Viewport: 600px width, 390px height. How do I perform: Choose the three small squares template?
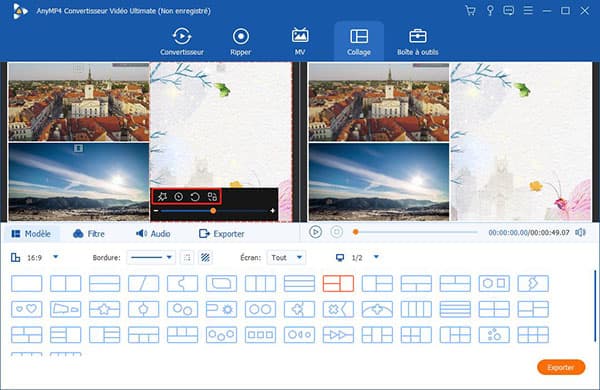(260, 335)
